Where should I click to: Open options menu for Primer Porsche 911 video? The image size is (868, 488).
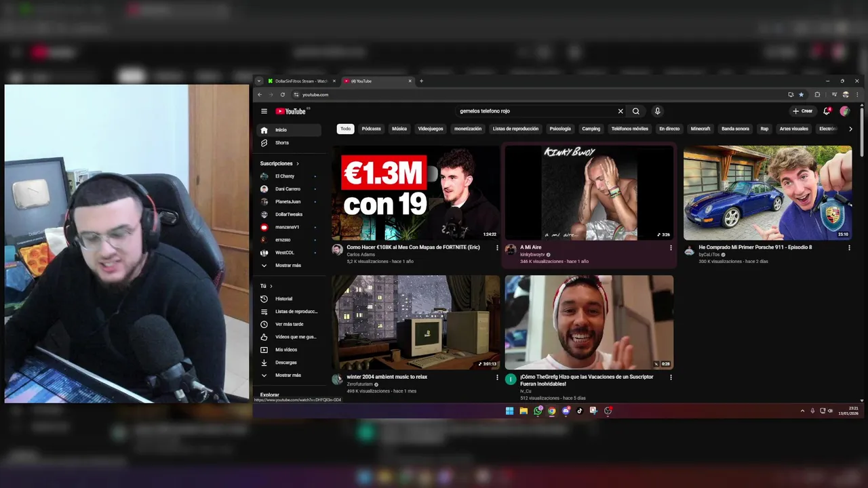(849, 248)
